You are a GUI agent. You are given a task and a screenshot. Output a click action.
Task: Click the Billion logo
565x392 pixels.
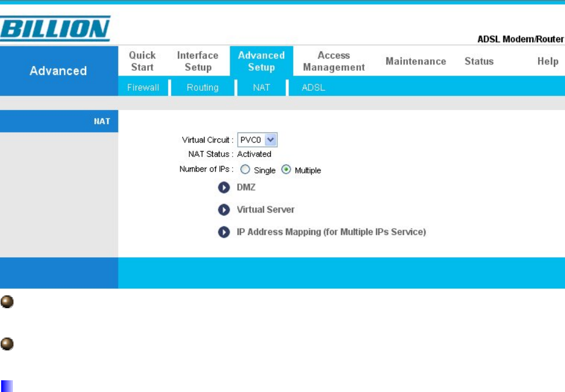pyautogui.click(x=55, y=29)
